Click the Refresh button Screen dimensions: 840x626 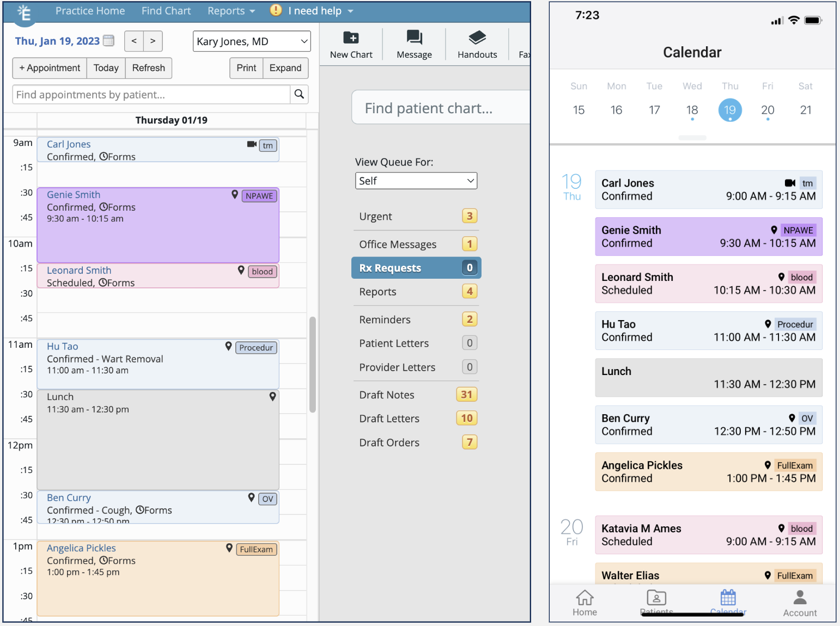149,68
